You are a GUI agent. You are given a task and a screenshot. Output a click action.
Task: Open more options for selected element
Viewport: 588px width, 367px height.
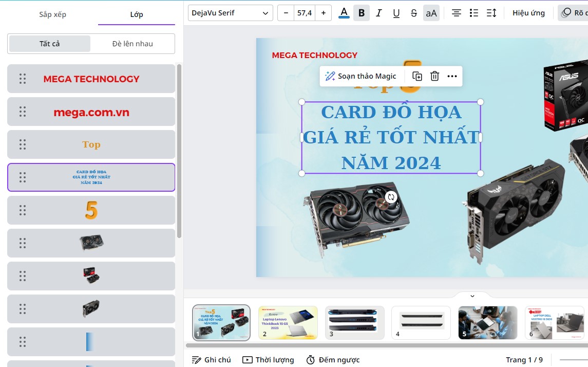[x=452, y=76]
